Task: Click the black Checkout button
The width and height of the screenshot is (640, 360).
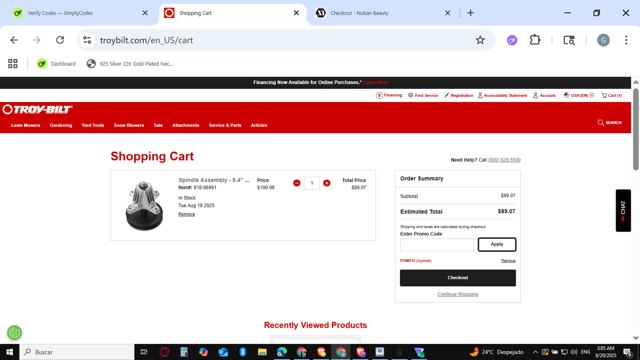Action: click(458, 278)
